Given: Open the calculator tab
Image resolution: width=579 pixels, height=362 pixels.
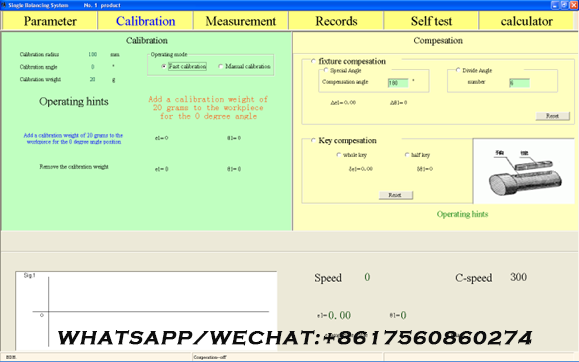Looking at the screenshot, I should [x=527, y=21].
